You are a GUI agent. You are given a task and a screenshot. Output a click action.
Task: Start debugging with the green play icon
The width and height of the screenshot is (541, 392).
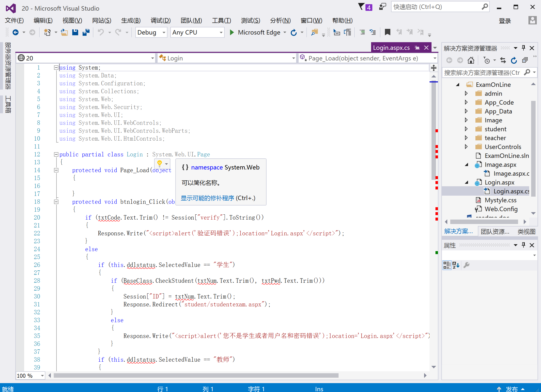click(x=232, y=32)
